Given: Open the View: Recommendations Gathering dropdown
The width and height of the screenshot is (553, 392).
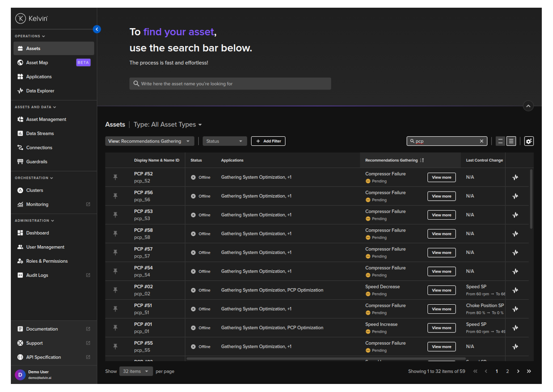Looking at the screenshot, I should click(x=149, y=141).
